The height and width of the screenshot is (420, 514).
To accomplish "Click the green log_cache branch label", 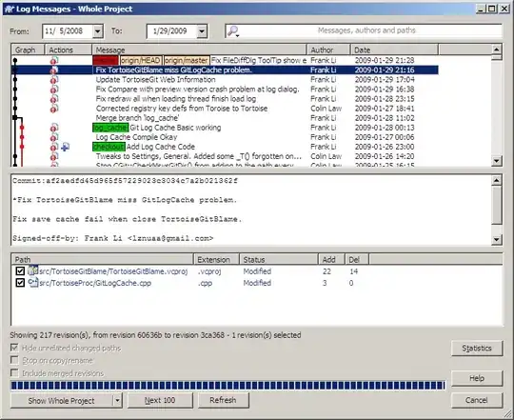I will click(x=110, y=128).
